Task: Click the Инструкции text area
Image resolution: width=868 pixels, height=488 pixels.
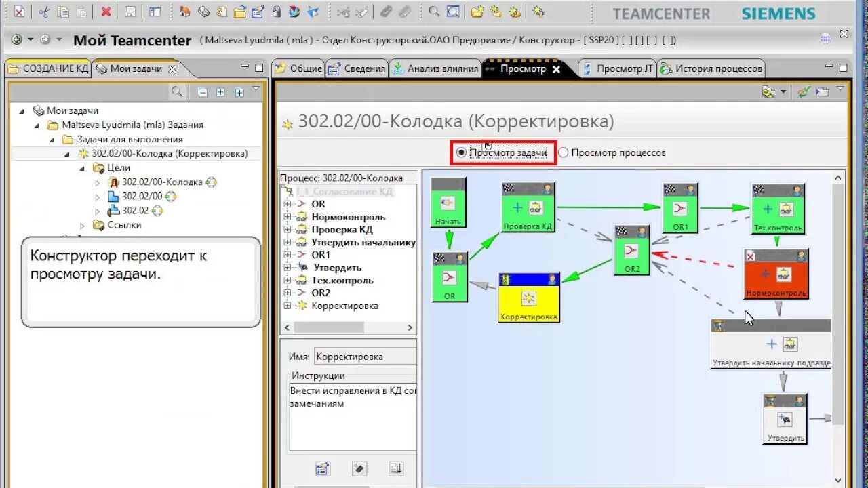Action: click(x=353, y=416)
